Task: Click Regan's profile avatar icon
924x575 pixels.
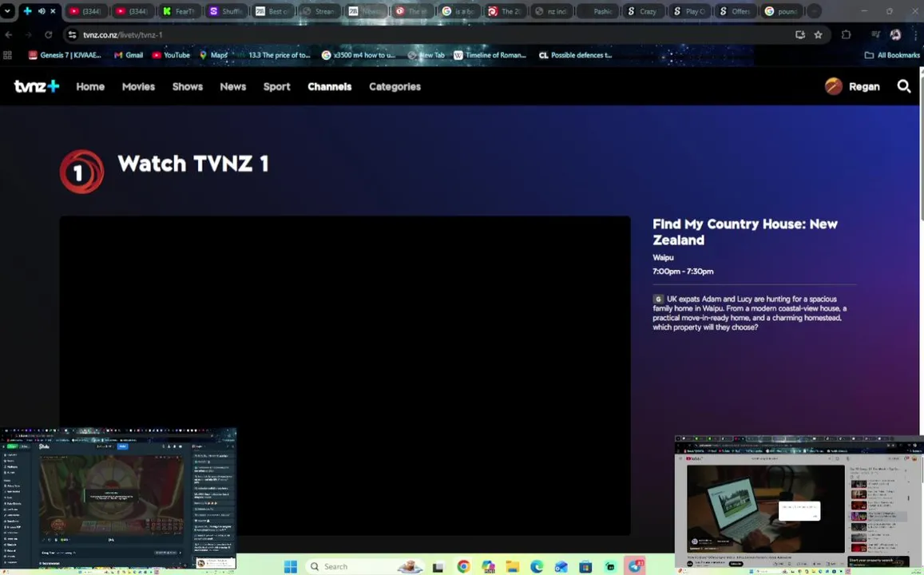Action: (833, 86)
